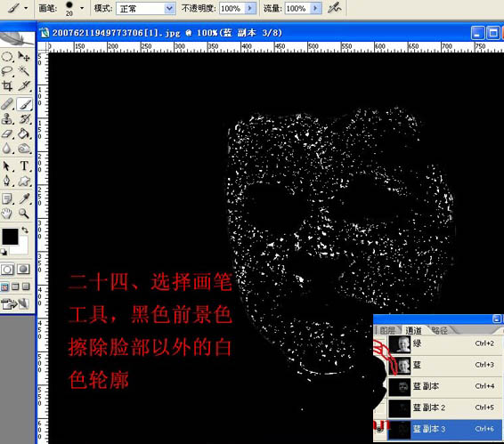Select the Horizontal Type tool
This screenshot has height=444, width=504.
coord(24,166)
